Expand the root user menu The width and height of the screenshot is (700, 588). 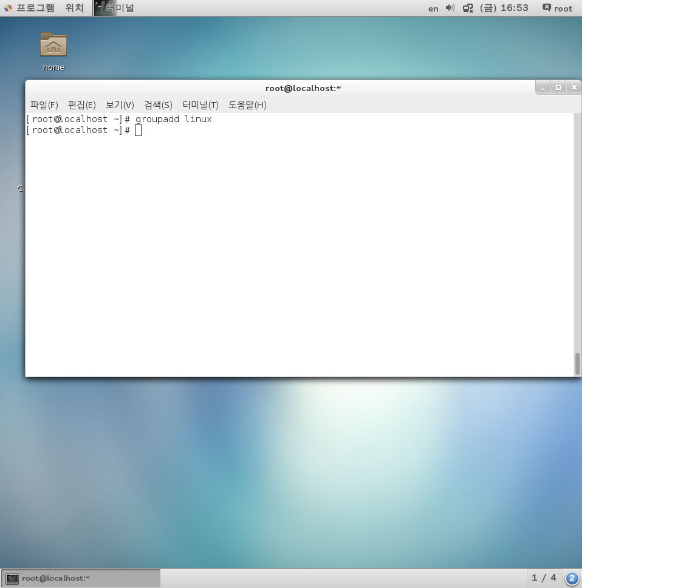coord(557,8)
